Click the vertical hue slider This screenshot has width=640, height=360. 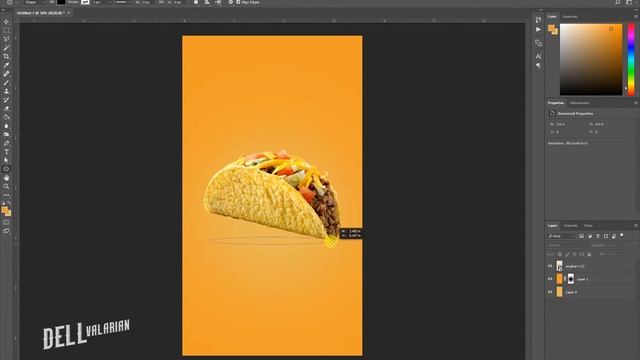(631, 59)
